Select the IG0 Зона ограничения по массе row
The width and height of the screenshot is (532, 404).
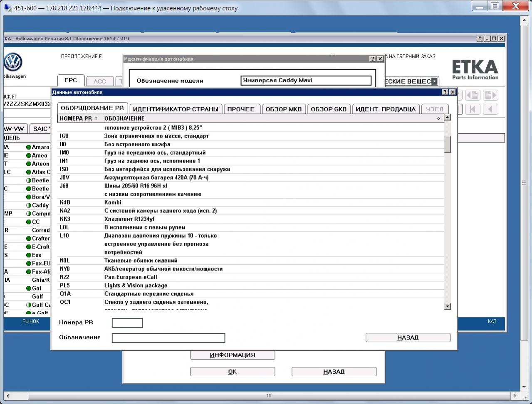coord(251,136)
